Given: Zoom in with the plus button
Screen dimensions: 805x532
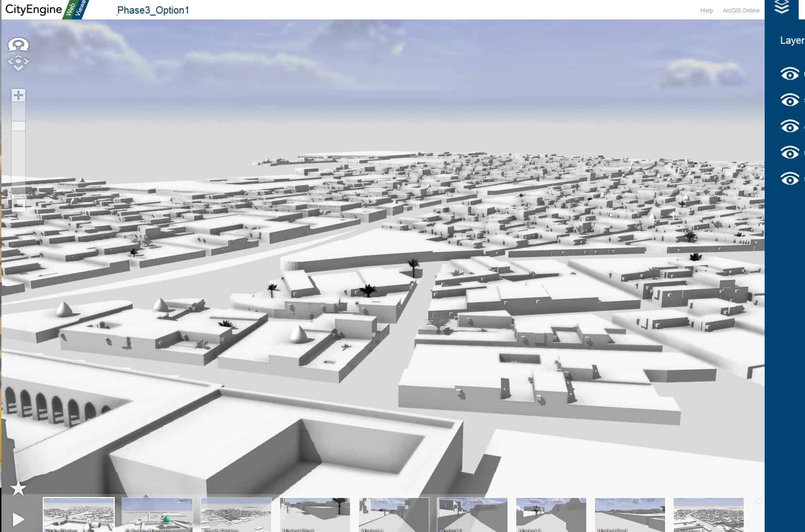Looking at the screenshot, I should coord(18,95).
